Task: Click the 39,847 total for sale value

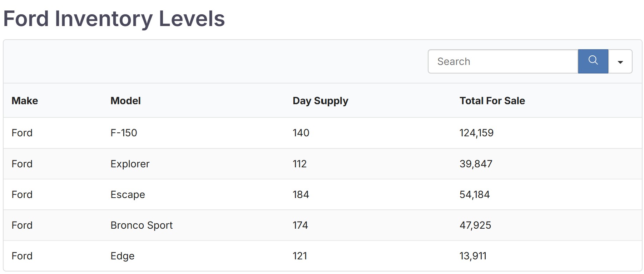Action: coord(476,164)
